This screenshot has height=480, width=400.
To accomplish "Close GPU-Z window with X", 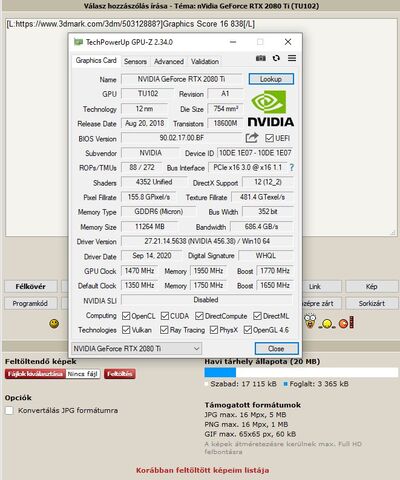I will pyautogui.click(x=288, y=42).
